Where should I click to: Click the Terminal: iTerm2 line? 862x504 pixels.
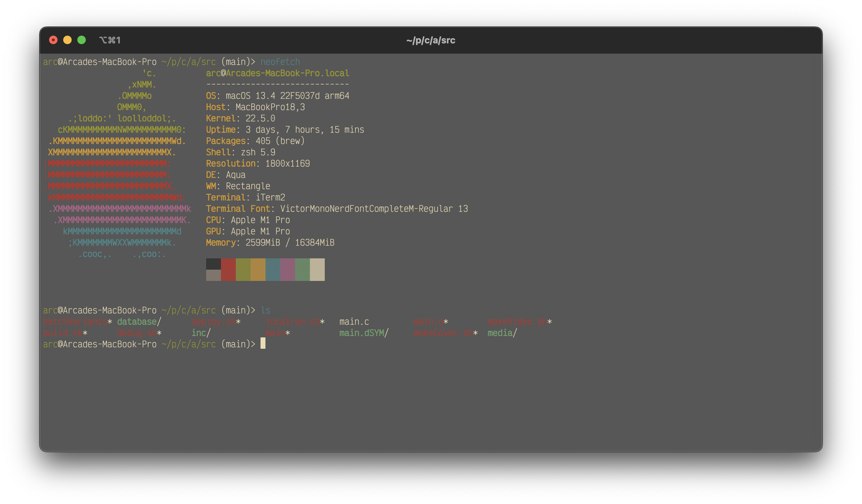click(245, 197)
